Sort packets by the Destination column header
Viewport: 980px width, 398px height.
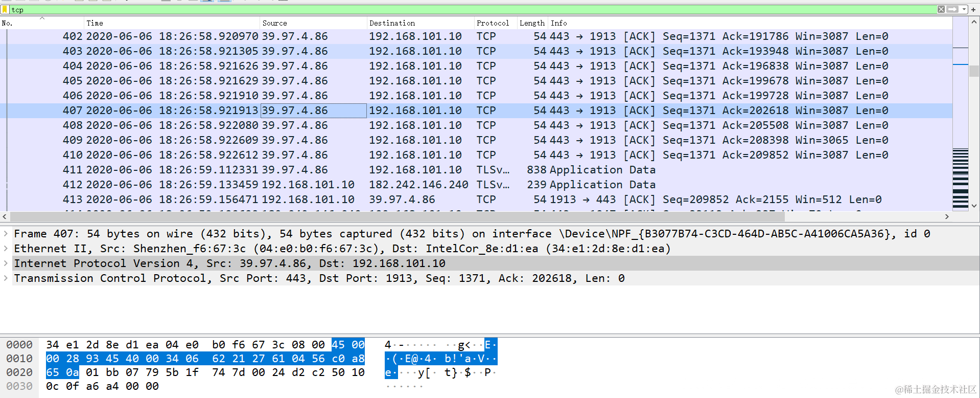coord(421,23)
